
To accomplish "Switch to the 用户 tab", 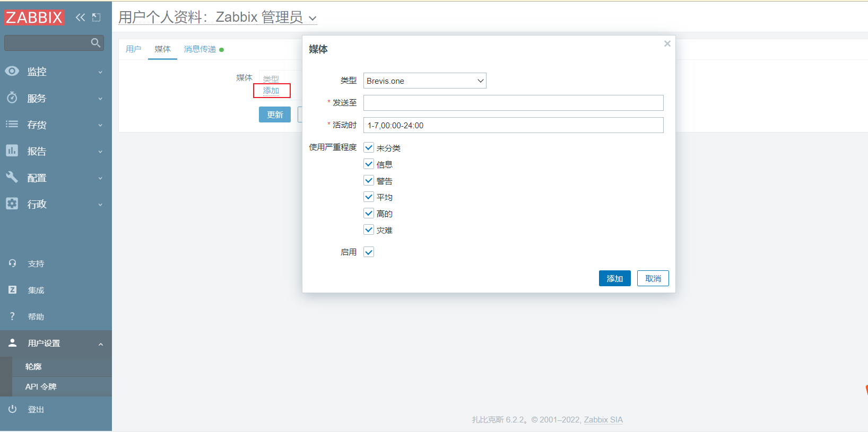I will (133, 49).
